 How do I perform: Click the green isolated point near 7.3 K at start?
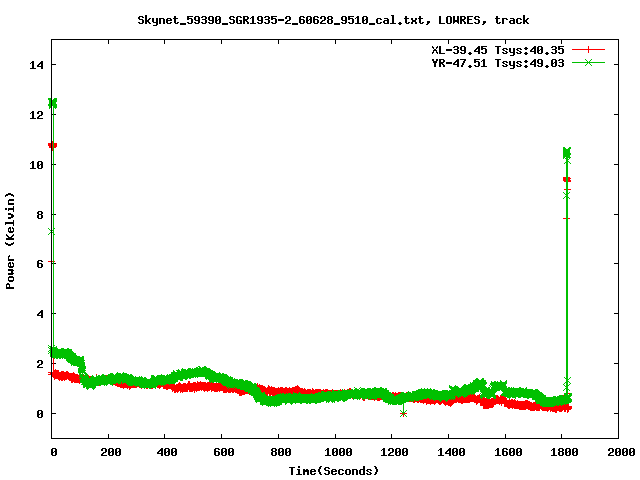[x=51, y=232]
